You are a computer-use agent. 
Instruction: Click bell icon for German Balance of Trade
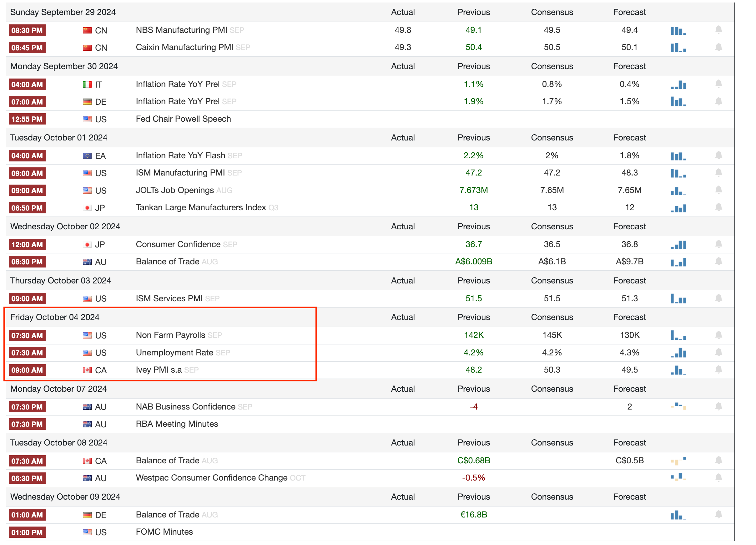(718, 514)
